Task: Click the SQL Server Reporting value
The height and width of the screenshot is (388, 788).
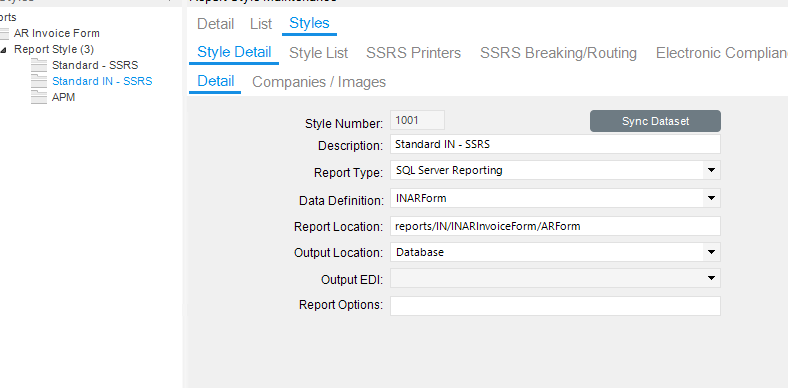Action: [x=449, y=170]
